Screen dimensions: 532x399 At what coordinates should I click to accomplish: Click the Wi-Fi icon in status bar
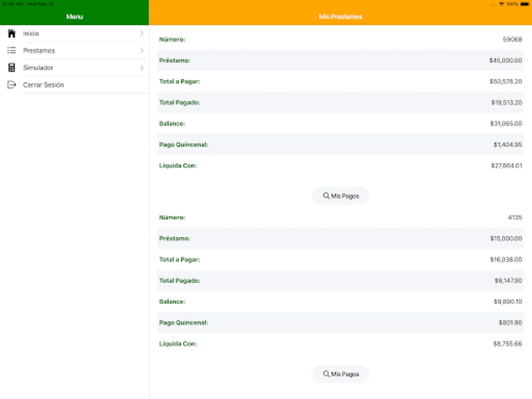point(501,4)
